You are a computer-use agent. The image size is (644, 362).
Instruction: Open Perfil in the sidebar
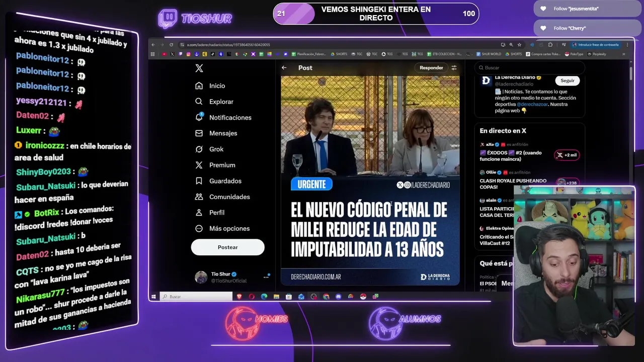point(210,213)
